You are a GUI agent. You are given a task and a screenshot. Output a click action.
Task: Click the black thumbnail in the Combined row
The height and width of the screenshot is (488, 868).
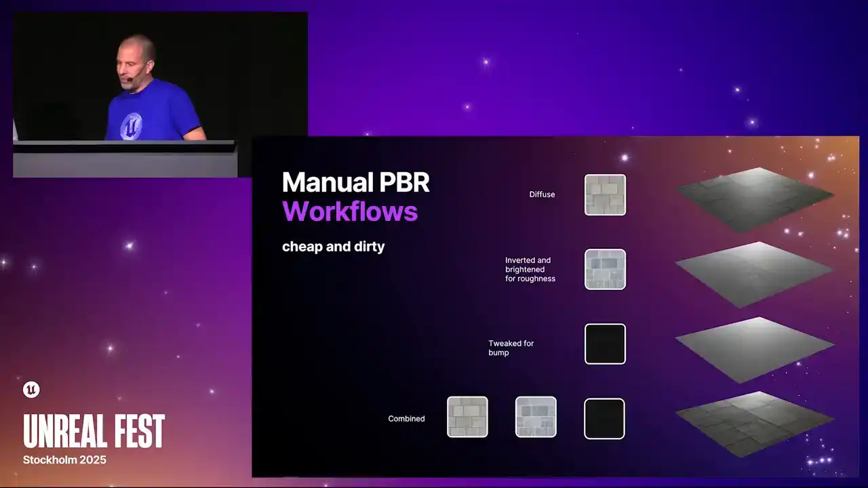[604, 419]
